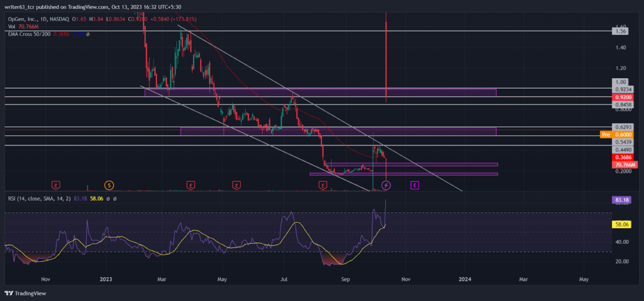
Task: Click the 0.9234 price level label
Action: (x=623, y=89)
